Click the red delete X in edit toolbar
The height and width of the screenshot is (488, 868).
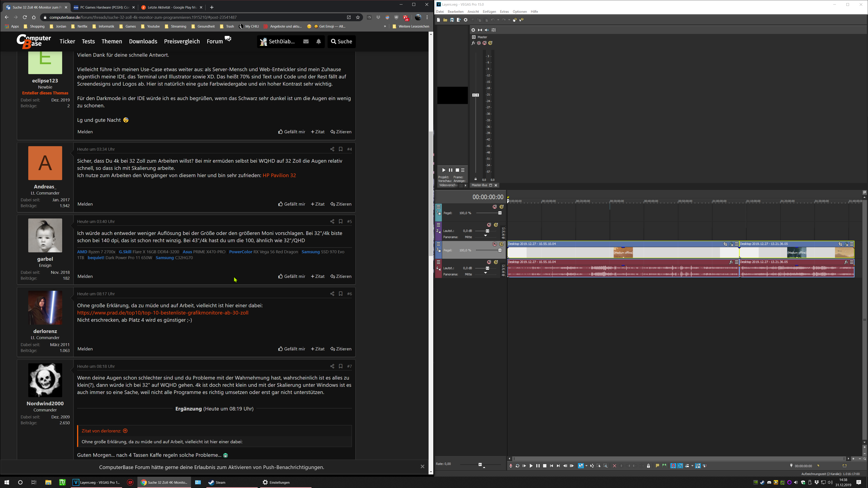coord(614,466)
